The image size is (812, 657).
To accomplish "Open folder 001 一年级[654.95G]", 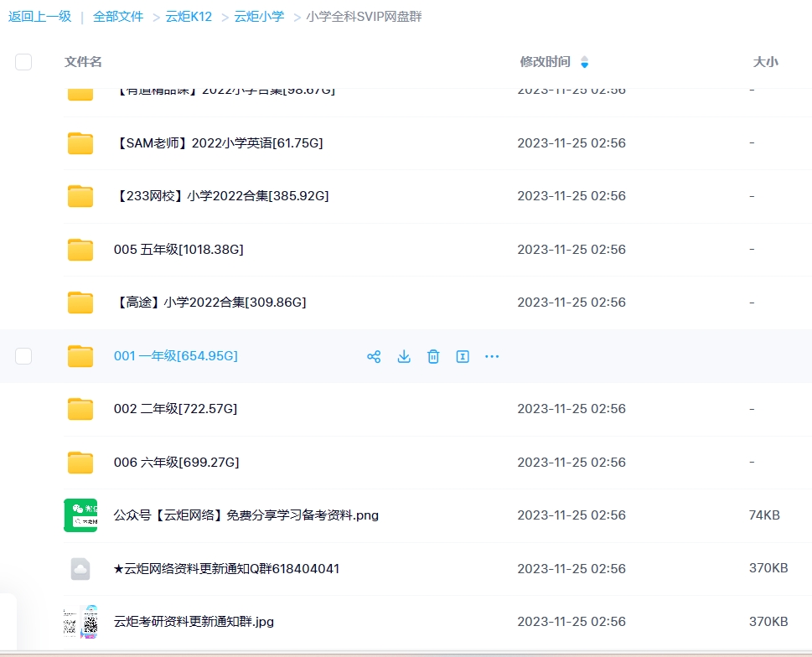I will (x=176, y=356).
